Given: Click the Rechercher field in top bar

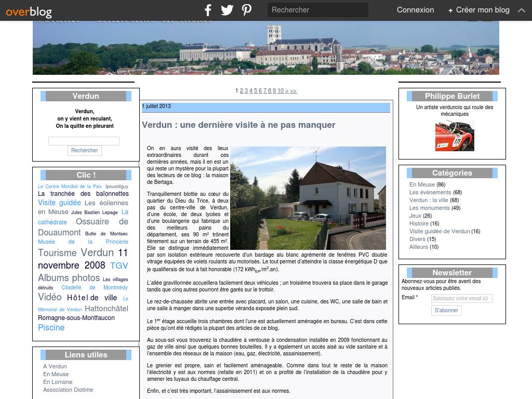Looking at the screenshot, I should pyautogui.click(x=317, y=10).
